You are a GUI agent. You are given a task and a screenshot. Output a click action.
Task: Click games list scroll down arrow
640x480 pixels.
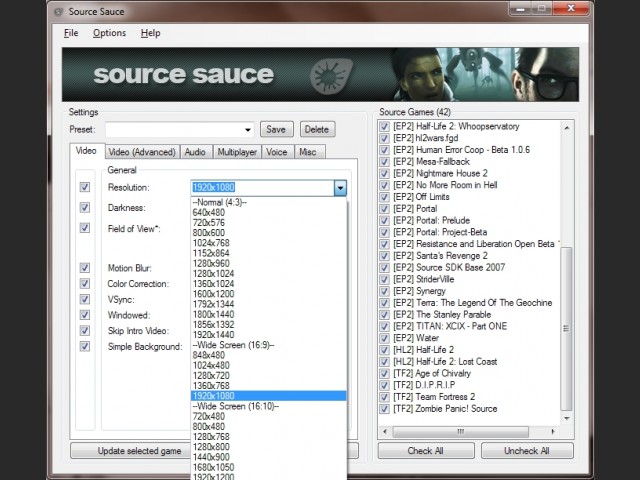coord(567,418)
